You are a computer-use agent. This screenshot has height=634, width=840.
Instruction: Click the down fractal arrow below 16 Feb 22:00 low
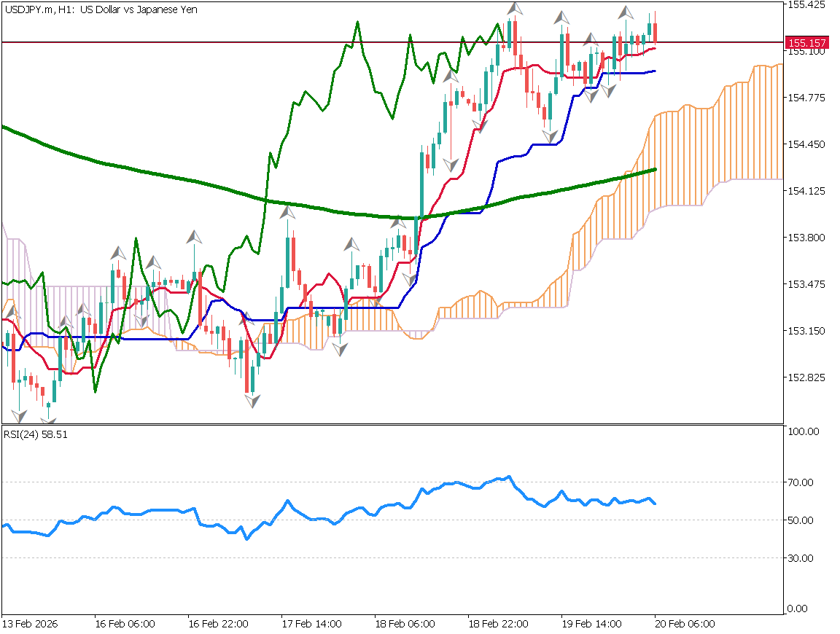click(252, 401)
